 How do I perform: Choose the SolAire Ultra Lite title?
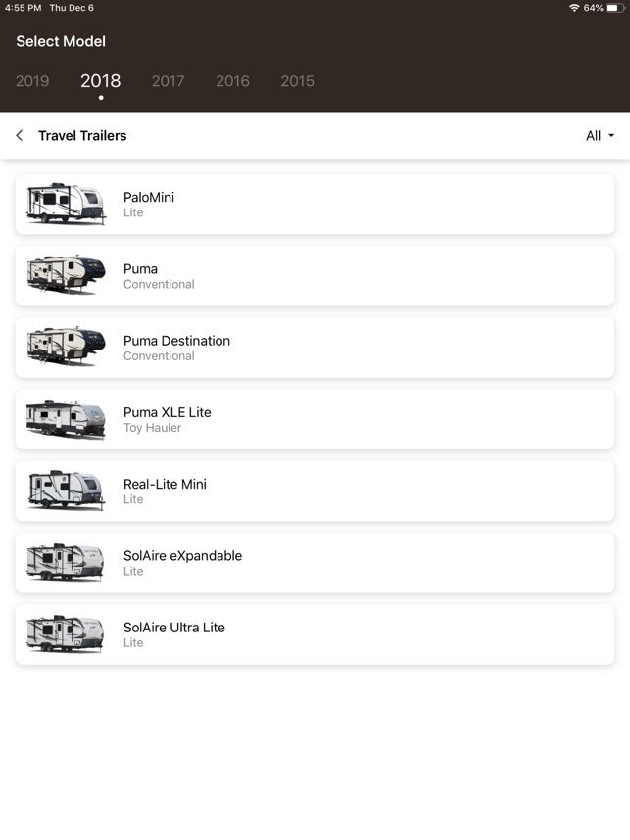click(x=173, y=628)
